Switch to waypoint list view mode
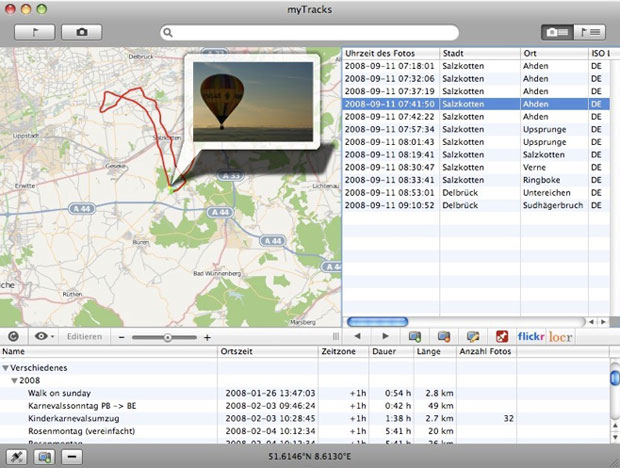Screen dimensions: 620x468 point(589,32)
